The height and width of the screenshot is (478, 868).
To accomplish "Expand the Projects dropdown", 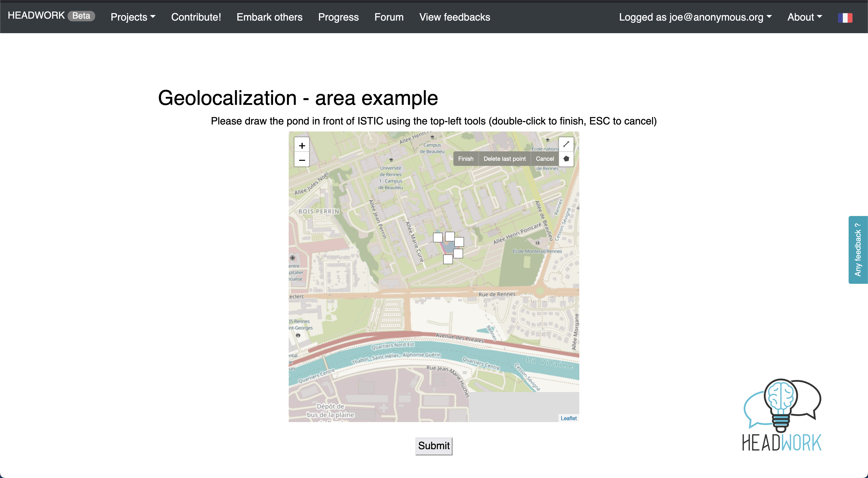I will pyautogui.click(x=133, y=17).
